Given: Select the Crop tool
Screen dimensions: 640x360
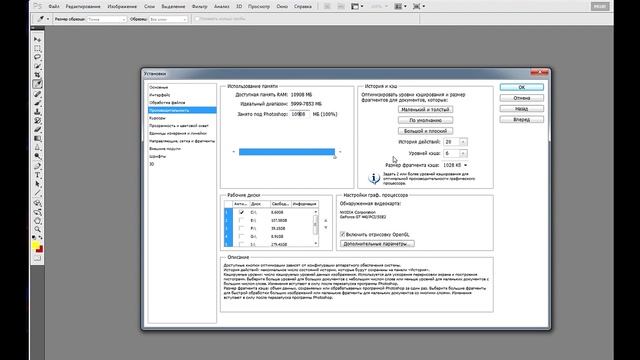Looking at the screenshot, I should tap(37, 75).
